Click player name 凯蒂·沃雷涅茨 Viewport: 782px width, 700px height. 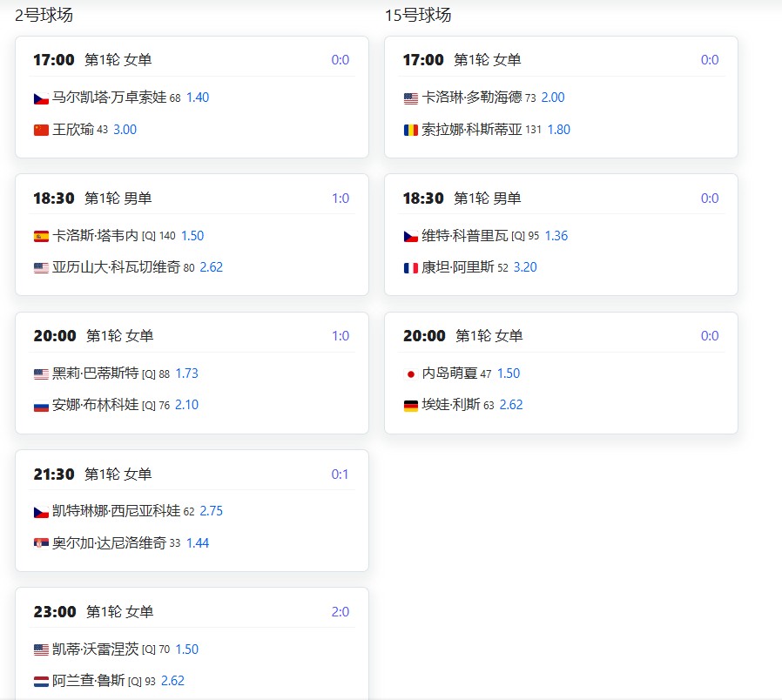(x=95, y=650)
